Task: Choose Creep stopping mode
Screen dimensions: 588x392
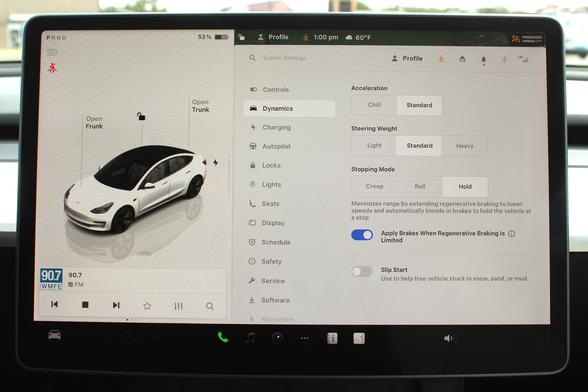Action: tap(374, 186)
